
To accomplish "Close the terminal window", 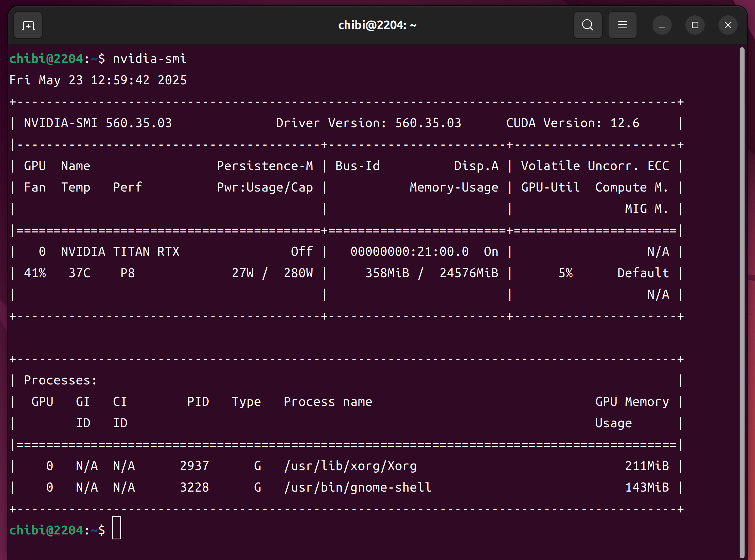I will (728, 25).
